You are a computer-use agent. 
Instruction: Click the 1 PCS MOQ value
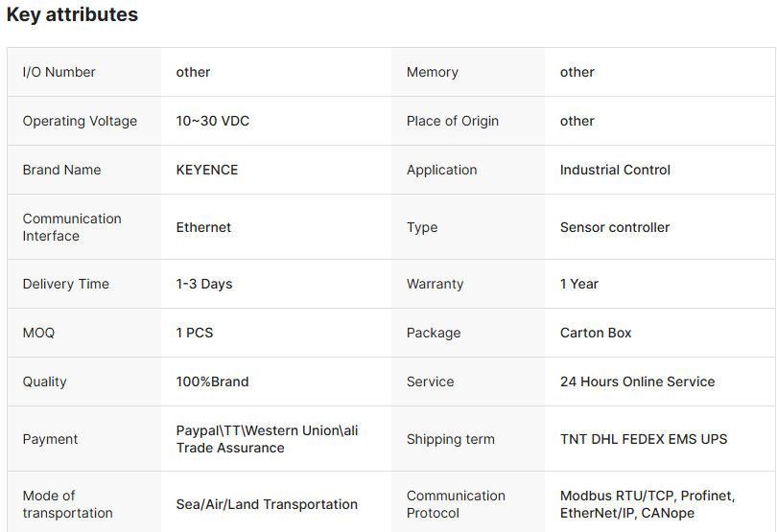pyautogui.click(x=195, y=333)
